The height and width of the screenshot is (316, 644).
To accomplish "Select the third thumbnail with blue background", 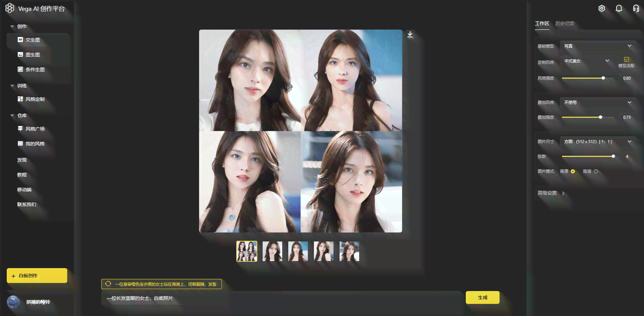I will pos(298,251).
